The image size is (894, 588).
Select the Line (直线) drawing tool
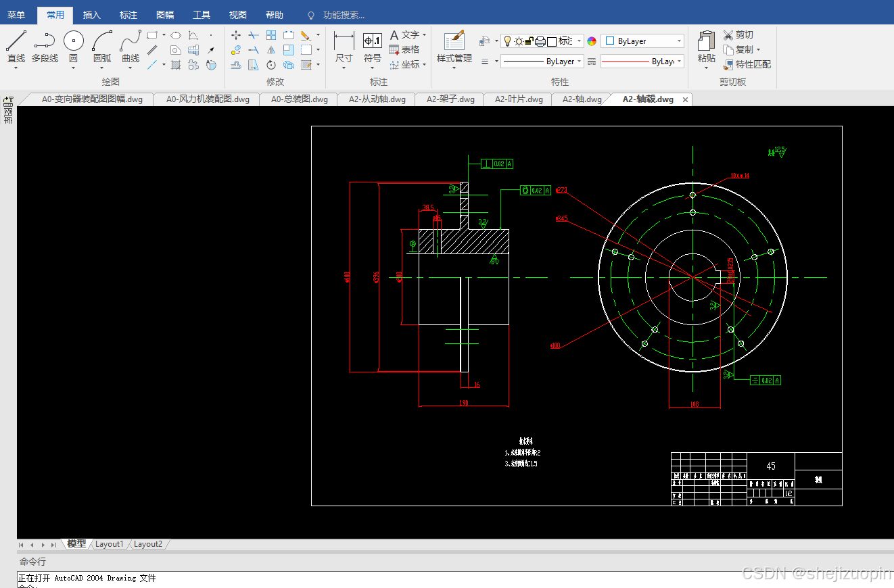(16, 46)
